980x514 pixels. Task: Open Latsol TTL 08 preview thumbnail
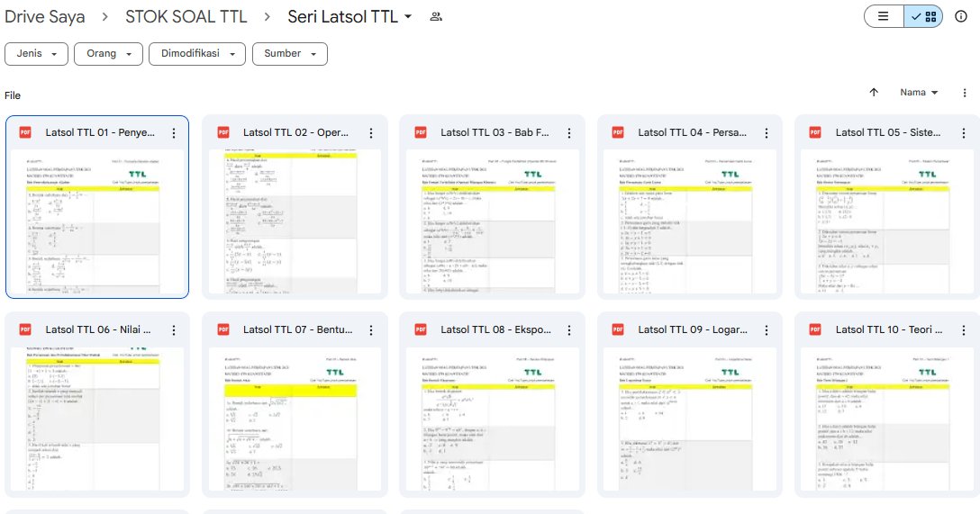tap(492, 419)
